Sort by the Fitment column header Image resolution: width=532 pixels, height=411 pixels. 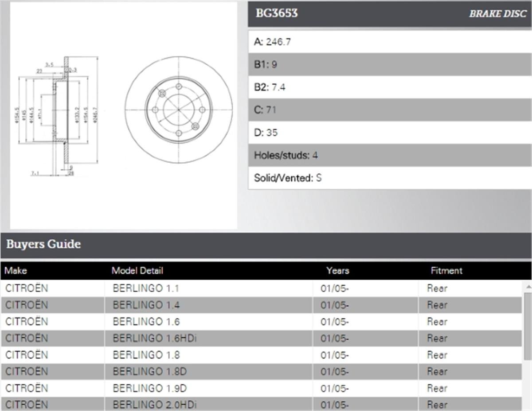(446, 270)
